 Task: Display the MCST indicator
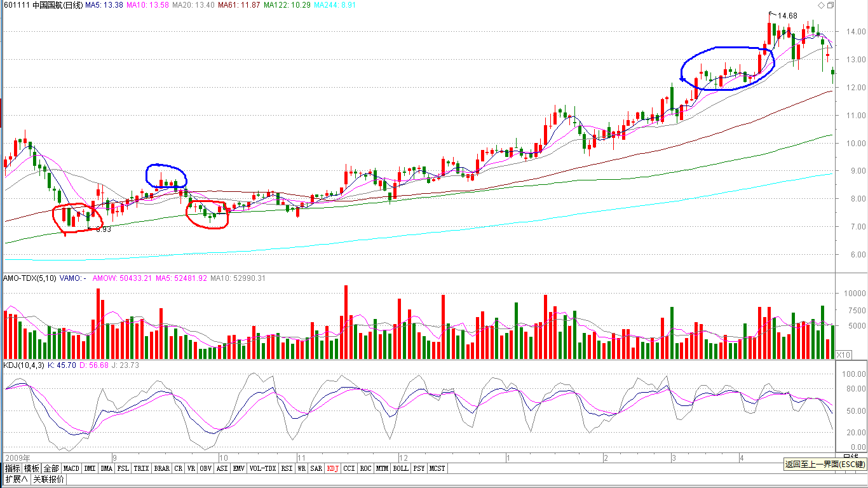click(x=437, y=468)
